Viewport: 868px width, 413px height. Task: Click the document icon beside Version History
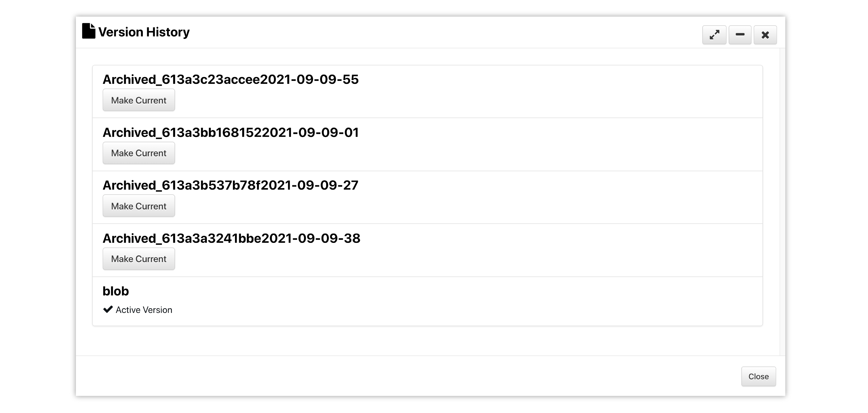click(x=89, y=31)
